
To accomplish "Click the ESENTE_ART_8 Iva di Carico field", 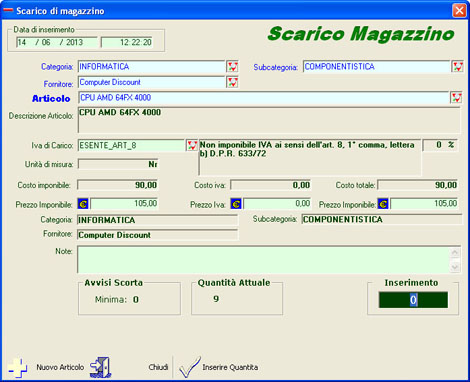I will [131, 145].
